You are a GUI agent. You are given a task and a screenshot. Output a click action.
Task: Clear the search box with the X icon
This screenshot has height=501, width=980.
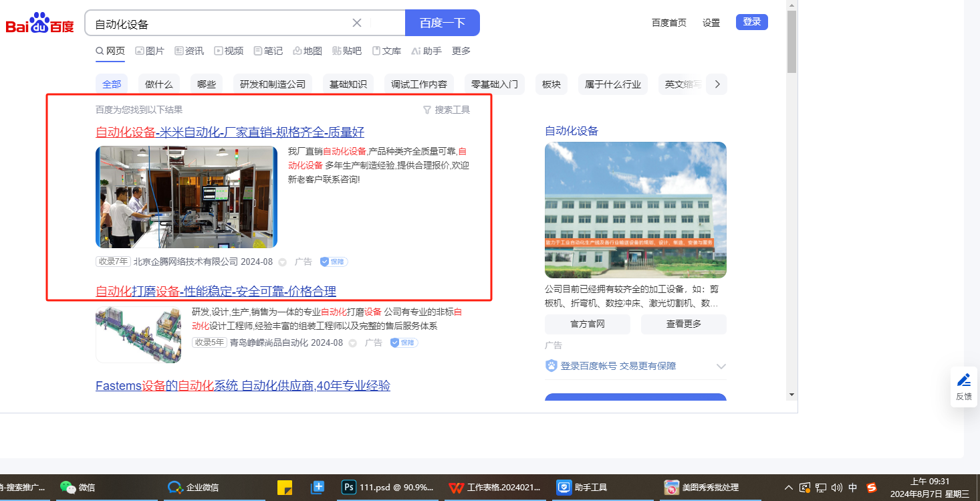(357, 23)
